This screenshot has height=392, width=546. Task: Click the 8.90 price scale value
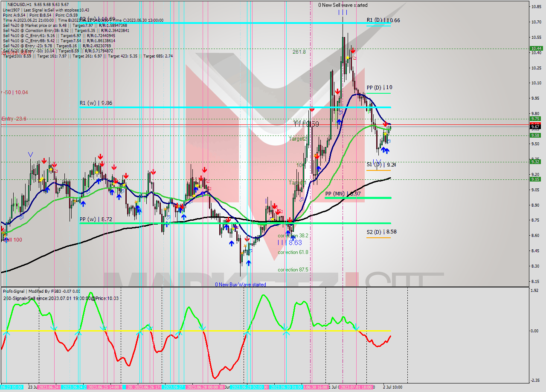click(x=536, y=205)
